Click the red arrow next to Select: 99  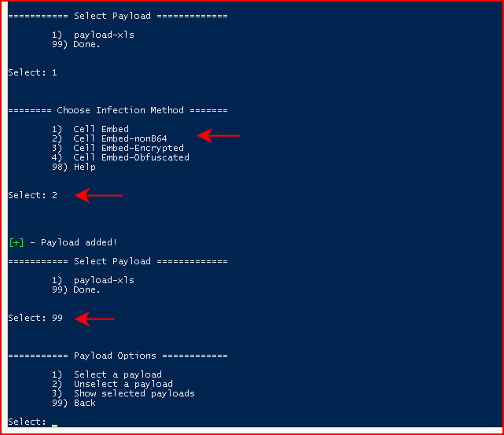point(94,319)
